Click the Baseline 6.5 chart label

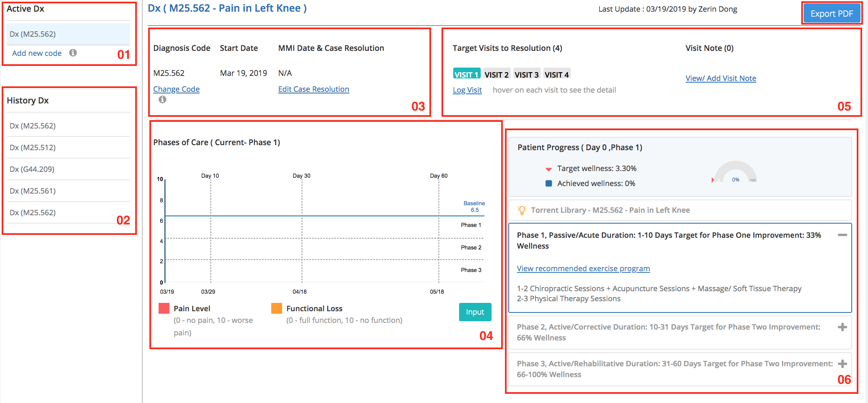pos(474,207)
